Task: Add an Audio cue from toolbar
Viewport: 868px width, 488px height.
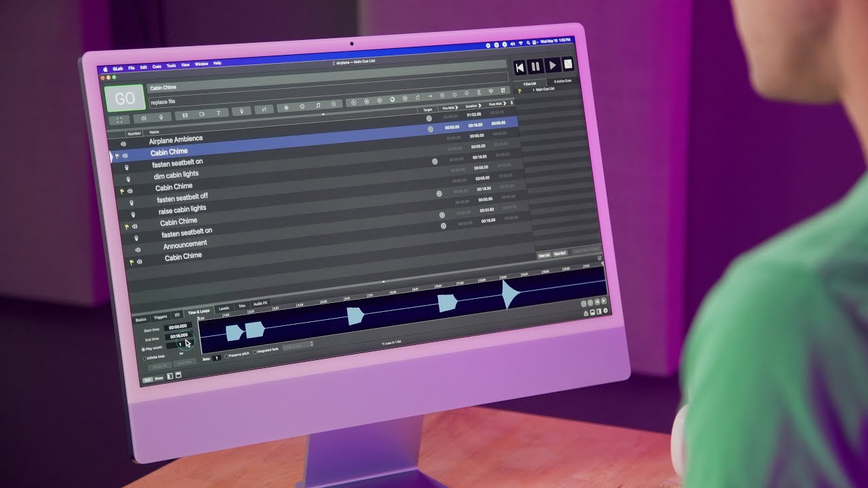Action: [143, 118]
